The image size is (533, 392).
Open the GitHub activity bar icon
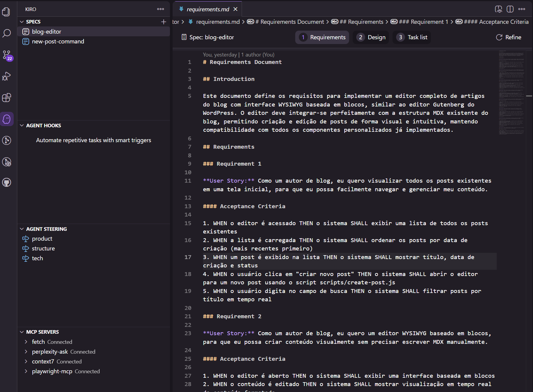point(7,182)
